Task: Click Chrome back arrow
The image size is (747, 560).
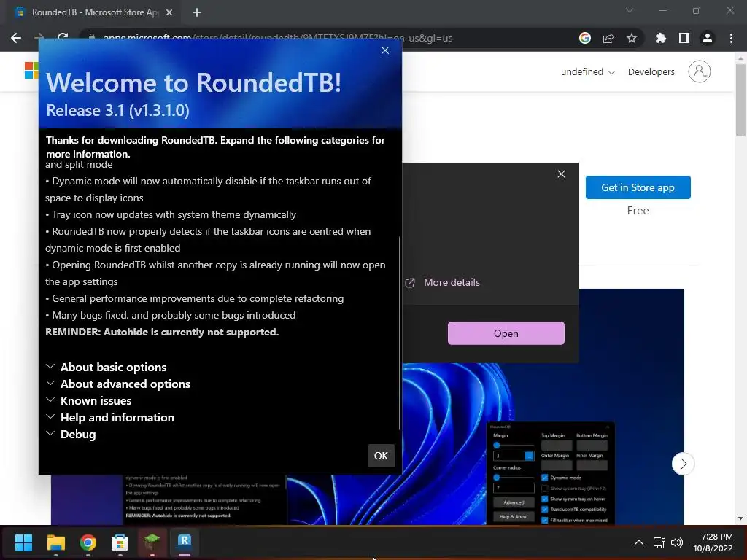Action: pos(16,38)
